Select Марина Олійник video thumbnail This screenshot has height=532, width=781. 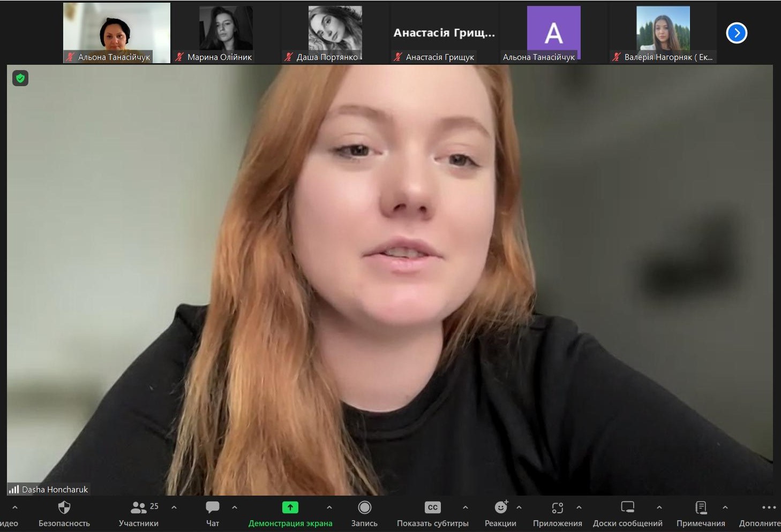226,32
